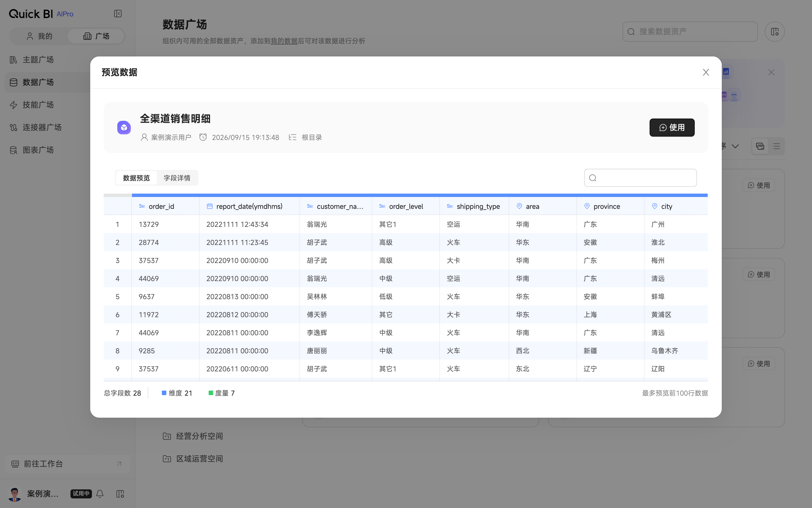The image size is (812, 508).
Task: Click the dataset cube icon
Action: pyautogui.click(x=124, y=127)
